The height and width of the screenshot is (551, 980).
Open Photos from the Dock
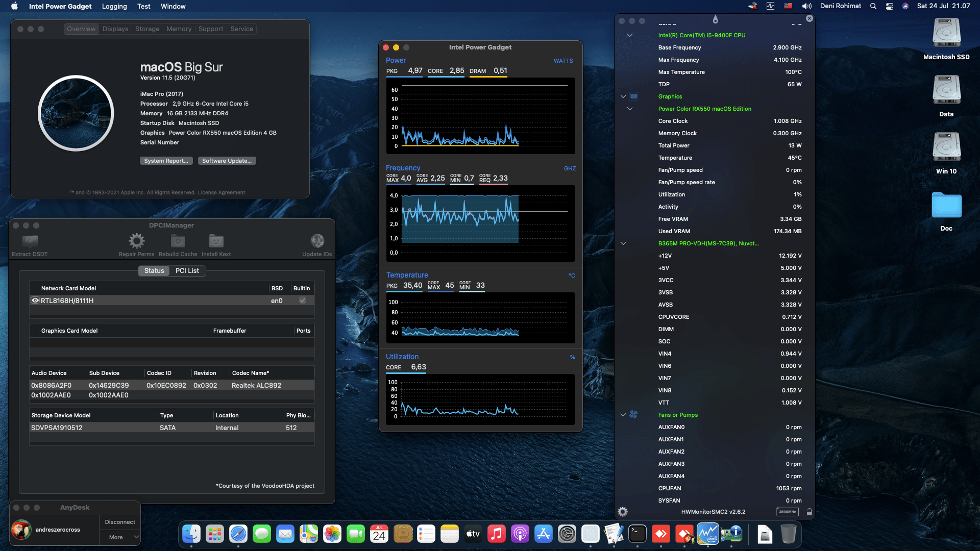click(332, 534)
